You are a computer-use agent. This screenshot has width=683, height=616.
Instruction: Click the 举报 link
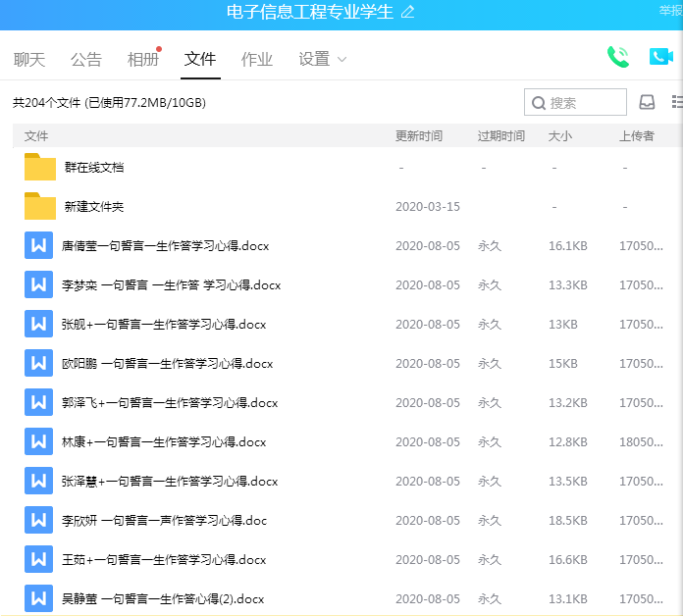coord(671,11)
